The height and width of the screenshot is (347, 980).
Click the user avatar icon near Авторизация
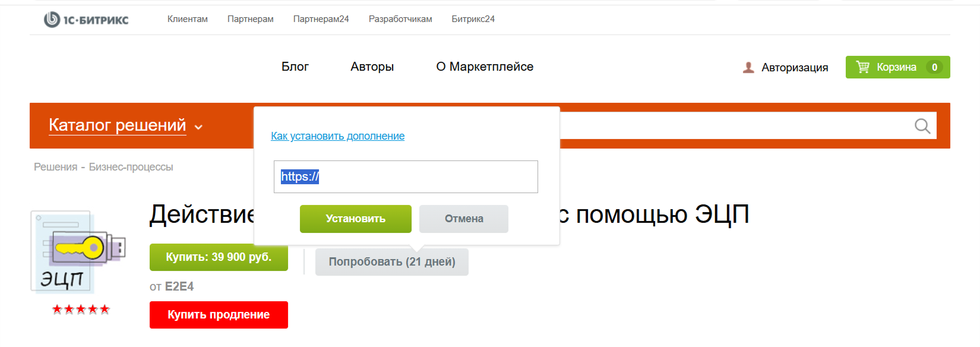[748, 68]
